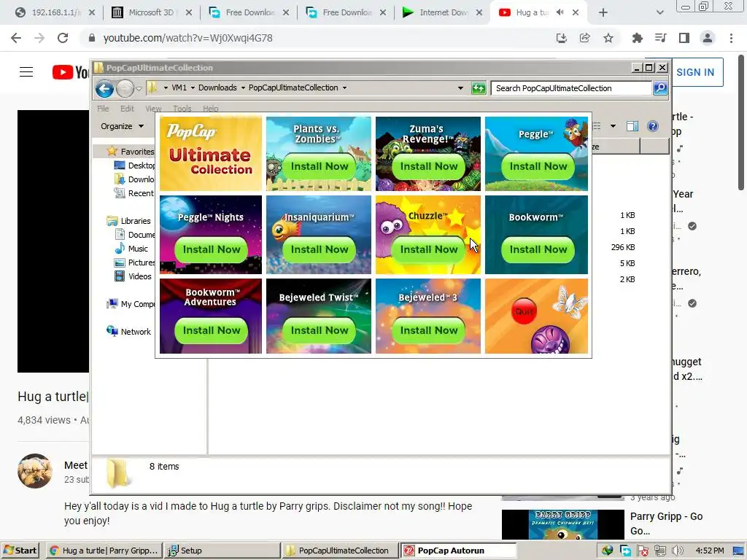Open a new Chrome tab
This screenshot has height=560, width=747.
tap(603, 13)
